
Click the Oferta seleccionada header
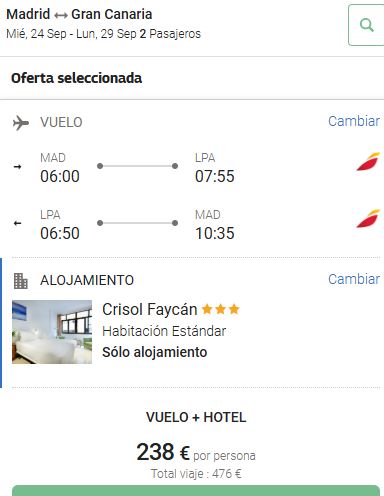(76, 78)
